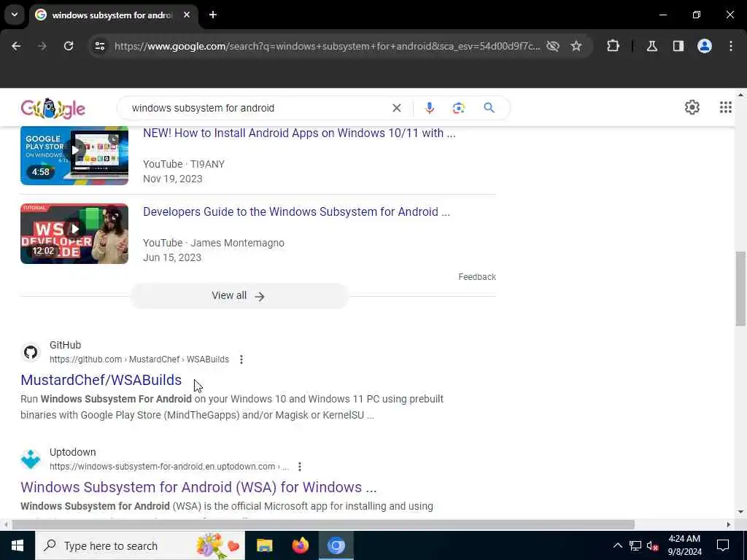This screenshot has width=747, height=560.
Task: Open options for the Uptodown result
Action: [300, 467]
